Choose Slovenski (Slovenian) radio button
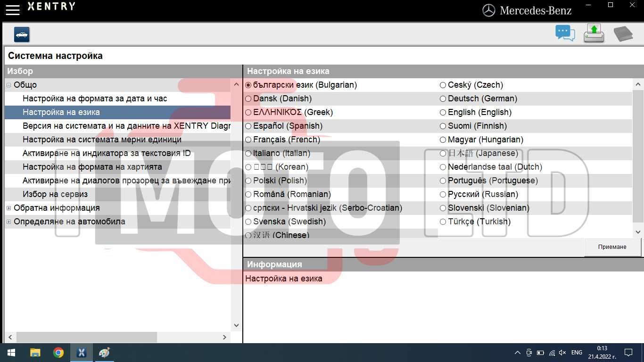 (x=443, y=208)
